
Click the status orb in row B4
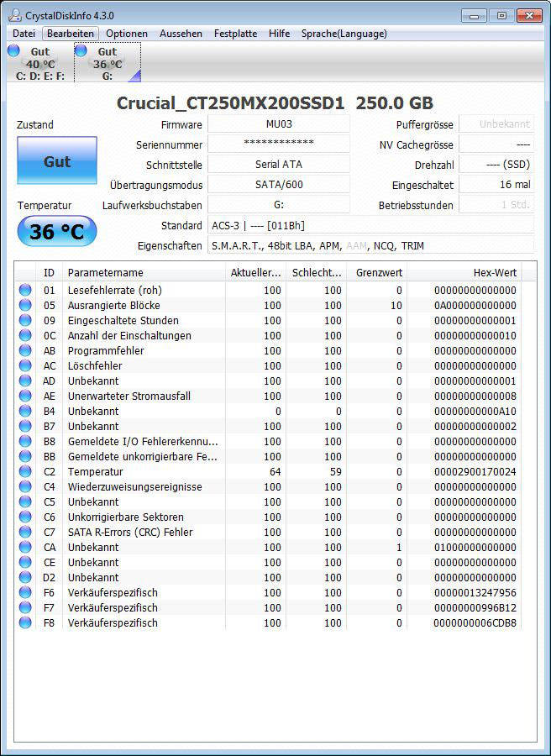pos(25,411)
